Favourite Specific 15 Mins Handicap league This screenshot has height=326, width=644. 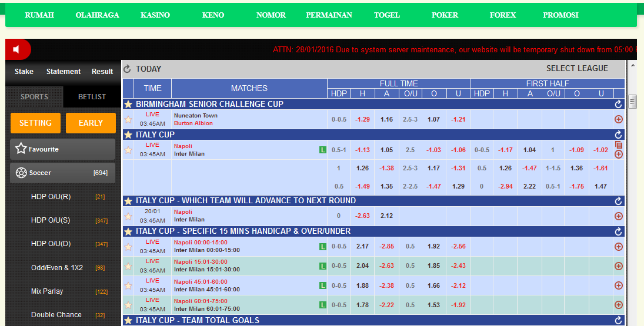[128, 231]
